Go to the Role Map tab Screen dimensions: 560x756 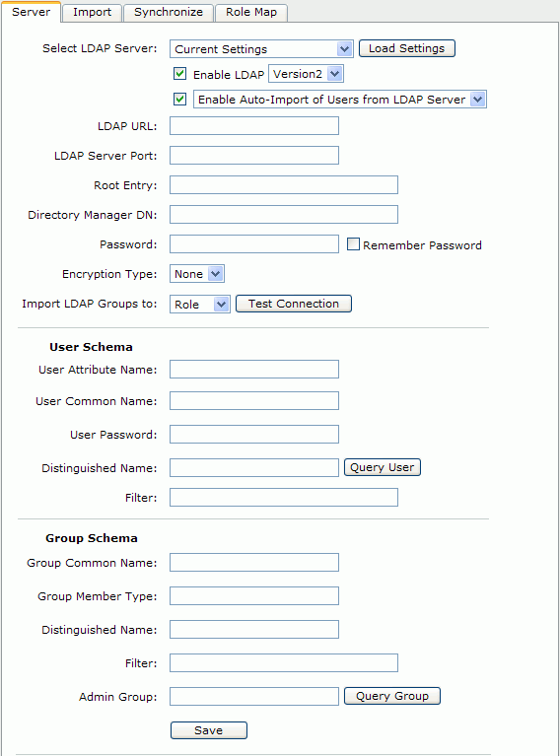(x=251, y=12)
